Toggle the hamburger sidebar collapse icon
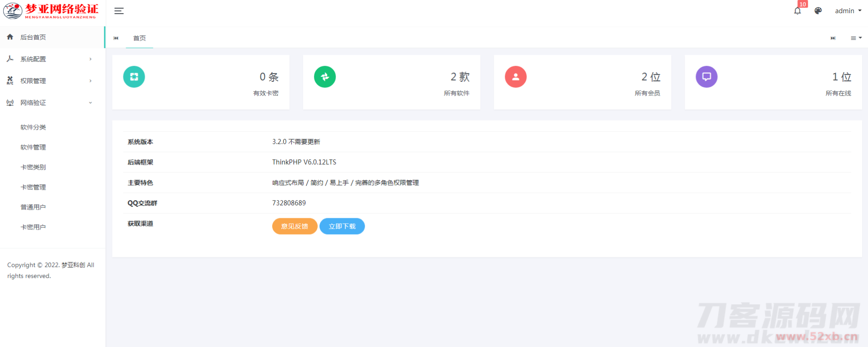The image size is (868, 347). tap(119, 11)
